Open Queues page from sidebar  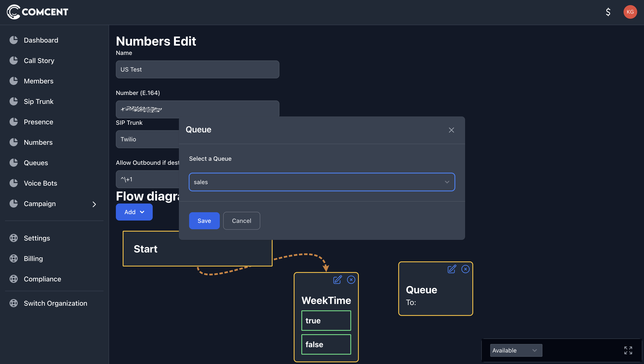click(x=36, y=163)
